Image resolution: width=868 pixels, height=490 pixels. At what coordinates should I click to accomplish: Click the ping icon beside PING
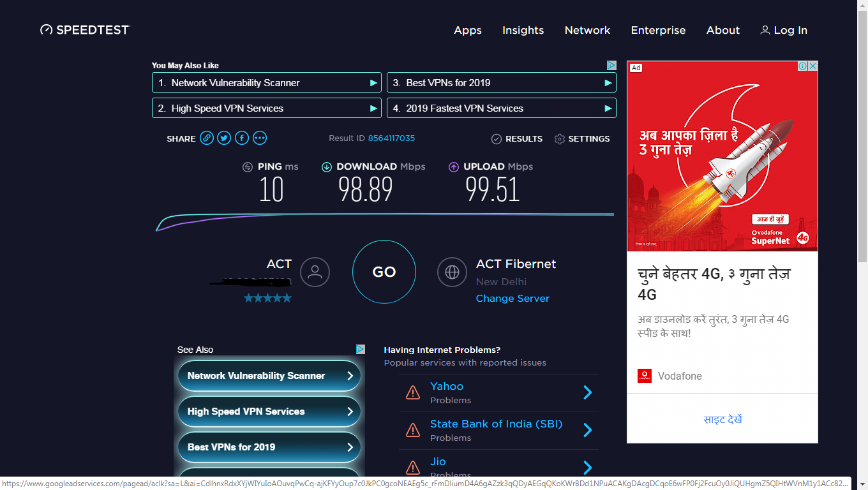[x=248, y=167]
